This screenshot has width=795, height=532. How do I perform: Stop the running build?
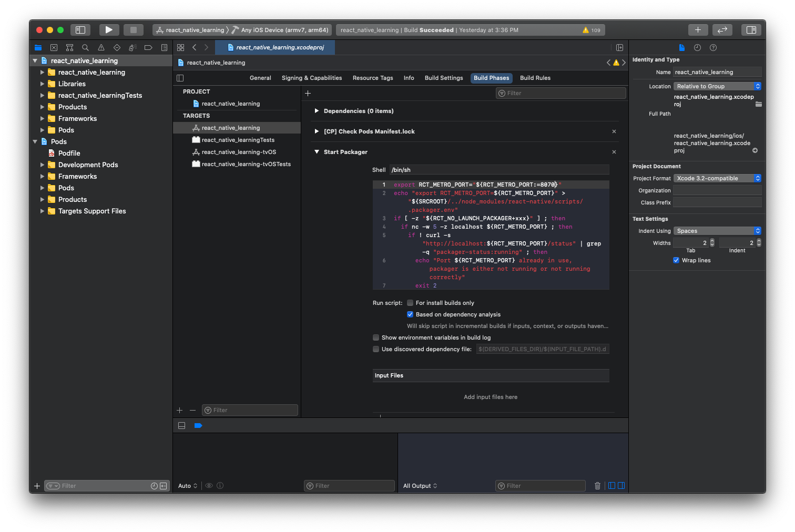click(x=134, y=30)
